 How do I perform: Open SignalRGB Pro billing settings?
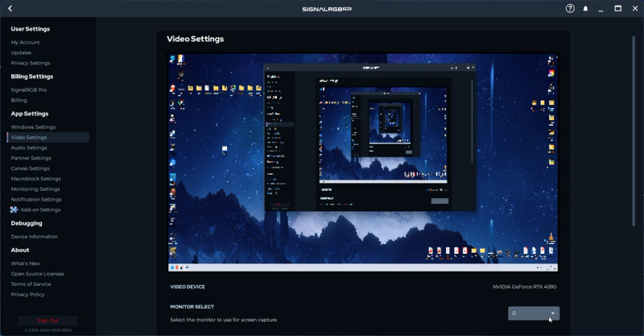29,89
